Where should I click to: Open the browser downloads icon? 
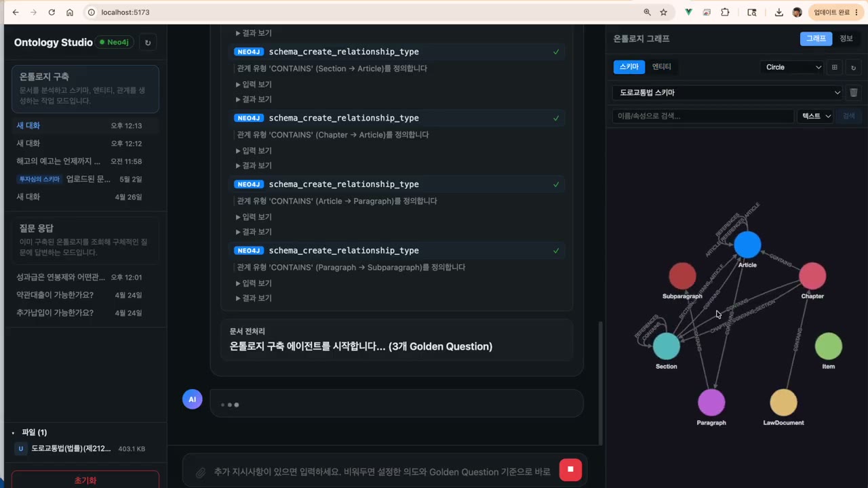click(x=778, y=12)
